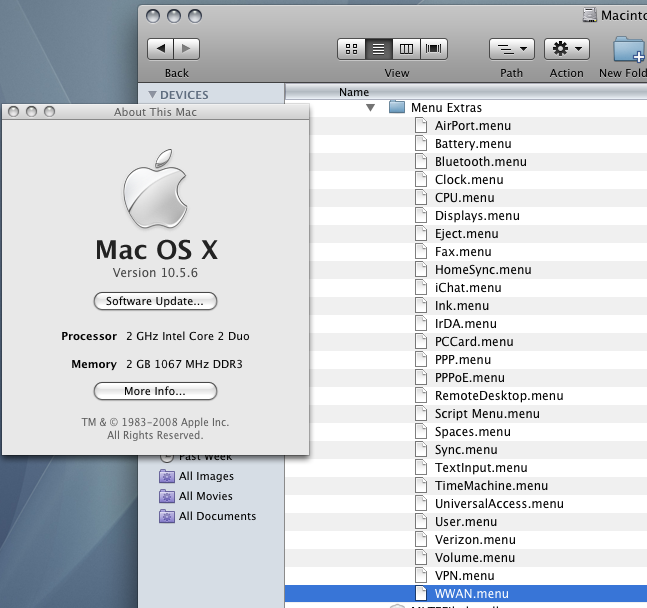Open the Path dropdown in Finder toolbar
647x608 pixels.
click(x=512, y=49)
